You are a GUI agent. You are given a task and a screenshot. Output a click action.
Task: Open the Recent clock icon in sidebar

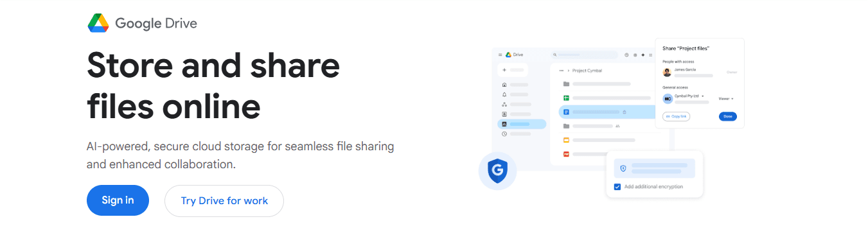(x=504, y=134)
